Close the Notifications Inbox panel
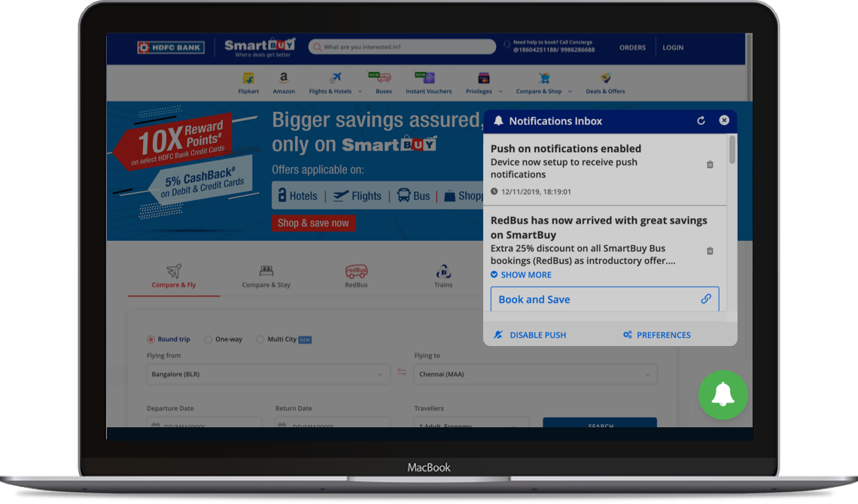The image size is (858, 504). pos(724,120)
